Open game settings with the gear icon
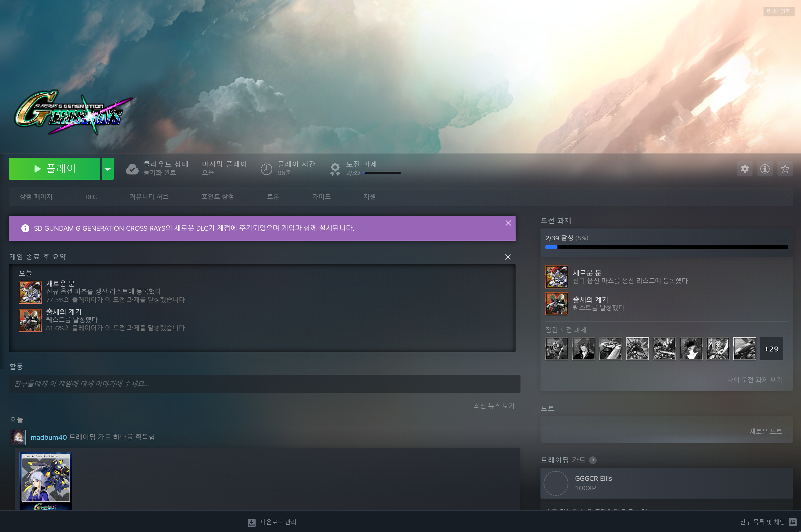801x532 pixels. click(x=745, y=169)
